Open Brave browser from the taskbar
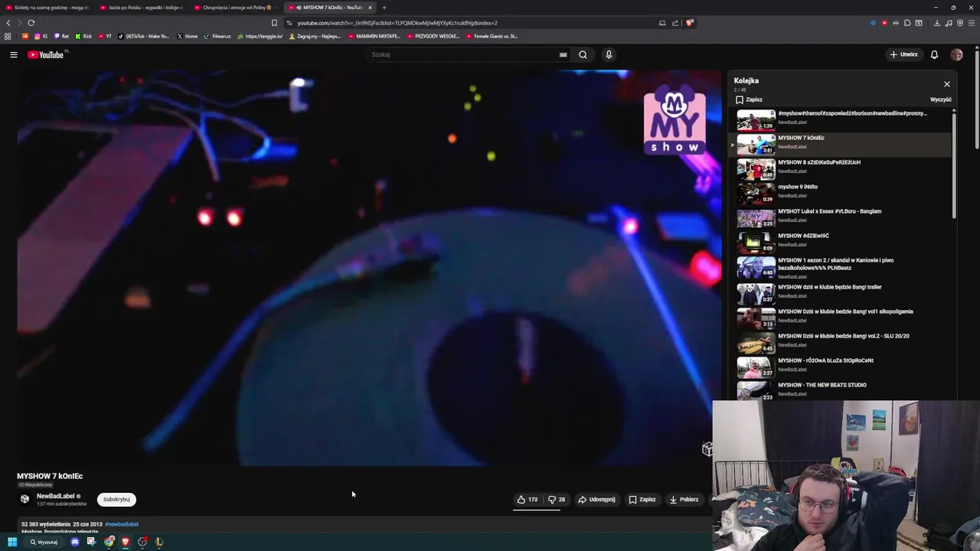The image size is (980, 551). click(x=126, y=542)
